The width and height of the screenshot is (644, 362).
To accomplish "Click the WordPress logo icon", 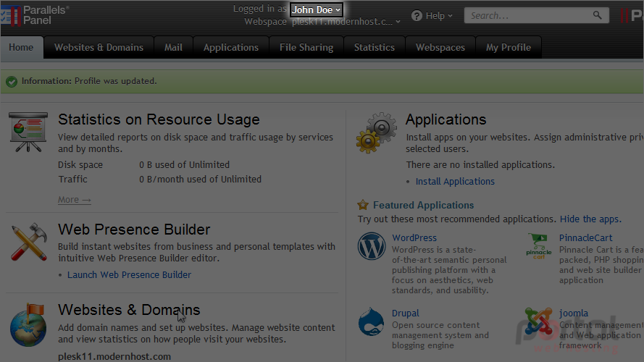I will click(x=372, y=246).
